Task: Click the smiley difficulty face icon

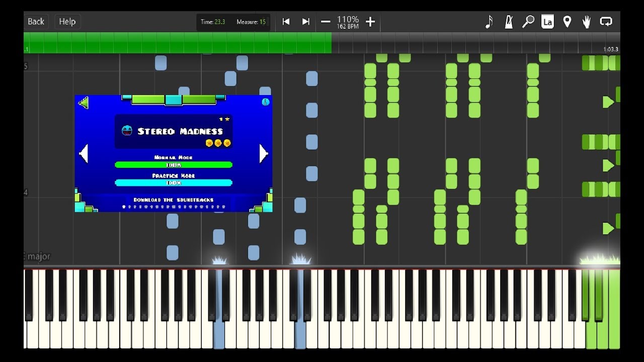Action: 127,131
